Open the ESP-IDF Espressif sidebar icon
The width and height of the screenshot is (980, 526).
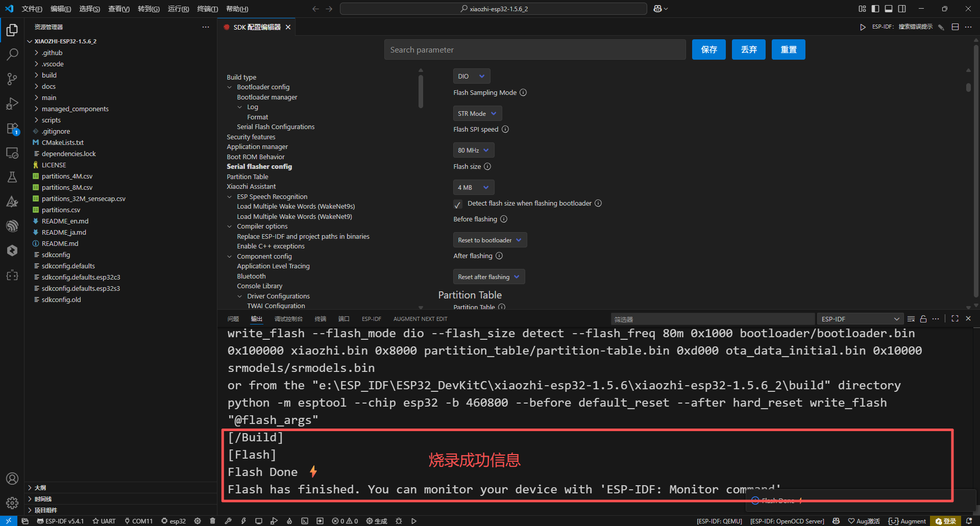tap(12, 226)
